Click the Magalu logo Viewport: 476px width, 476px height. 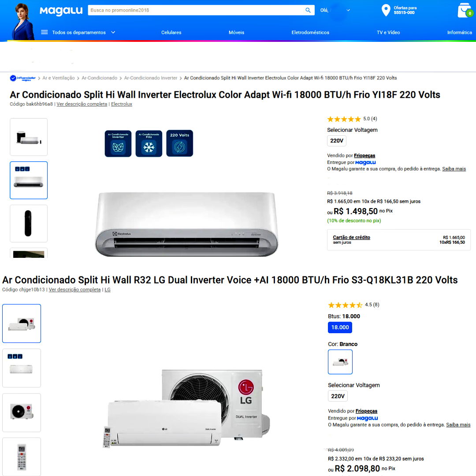(x=61, y=11)
